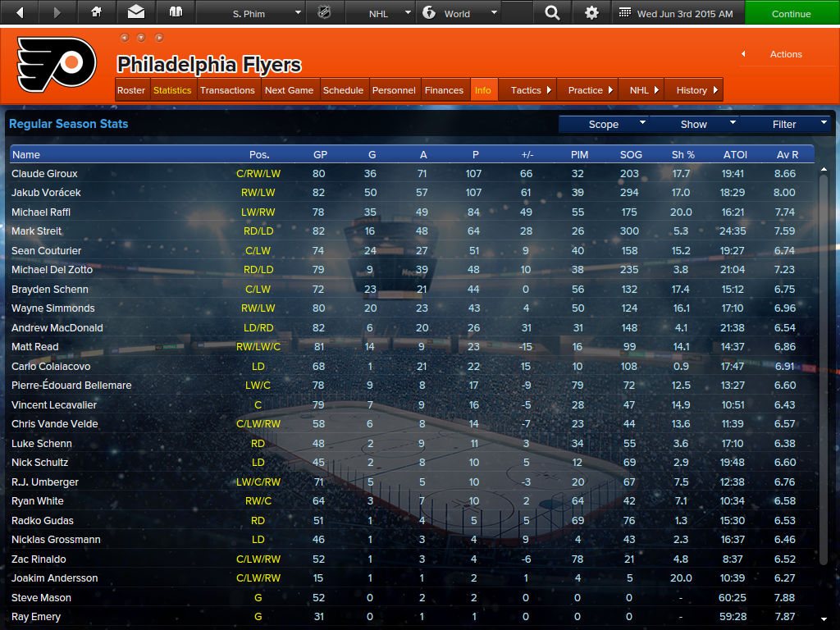Click Zac Rinaldo's name
Viewport: 840px width, 630px height.
point(39,559)
